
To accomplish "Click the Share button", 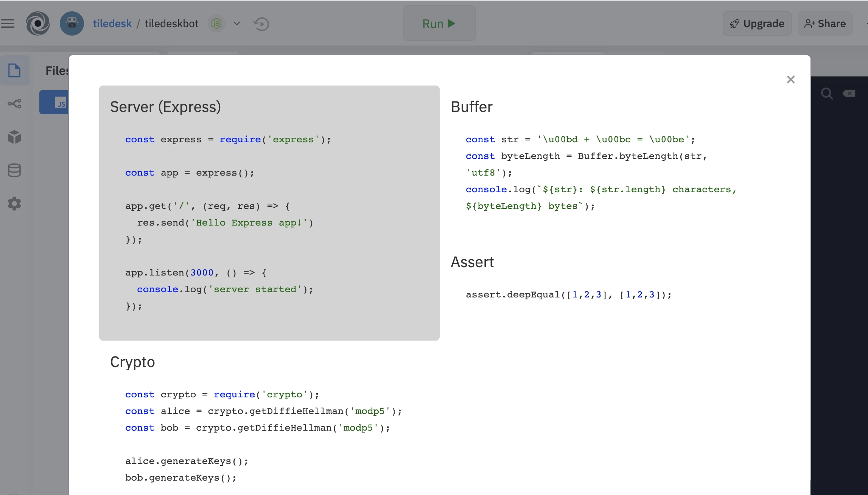I will point(825,23).
